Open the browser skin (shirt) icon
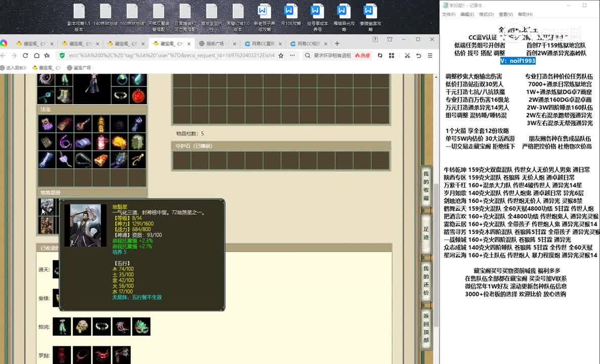The width and height of the screenshot is (600, 364). tap(390, 39)
